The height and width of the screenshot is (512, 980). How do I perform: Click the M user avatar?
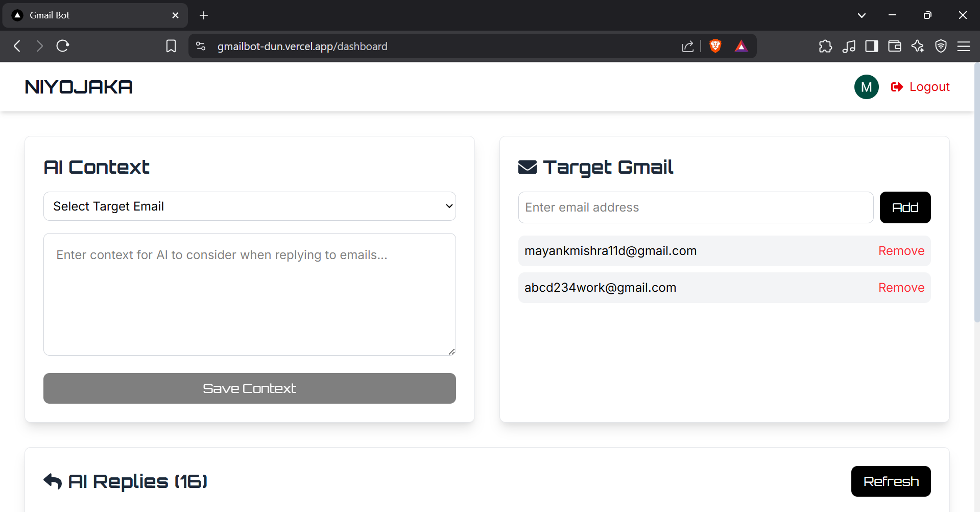tap(866, 87)
